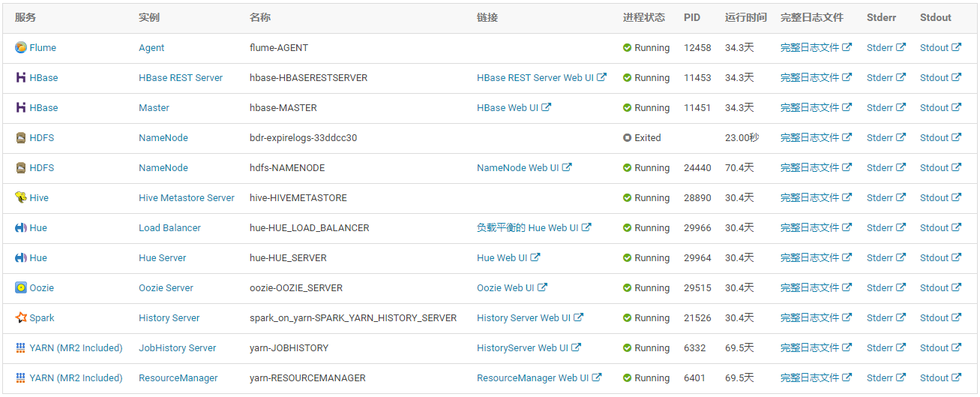
Task: Open Stdout for oozie-OOZIE_SERVER
Action: (x=940, y=287)
